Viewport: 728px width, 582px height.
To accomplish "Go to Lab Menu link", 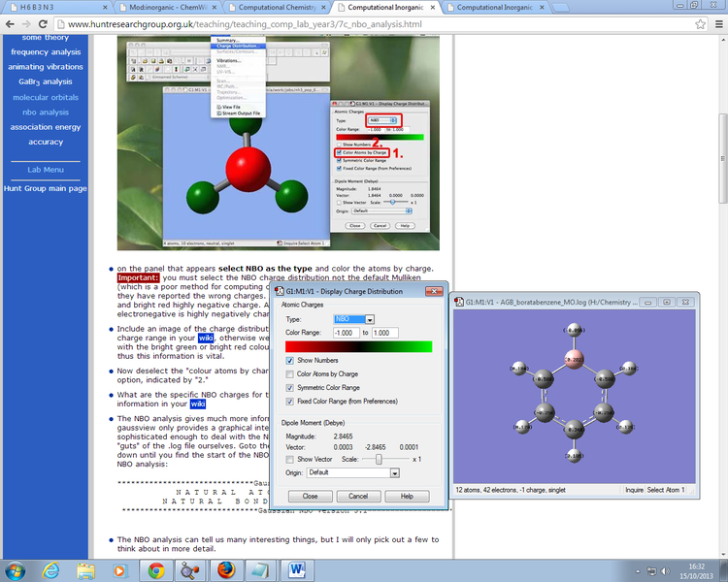I will [x=46, y=170].
